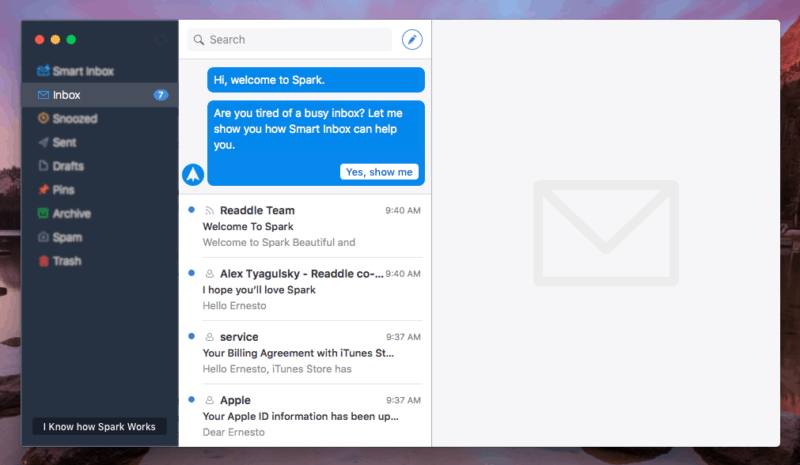Select the Inbox folder label
800x465 pixels.
coord(66,95)
